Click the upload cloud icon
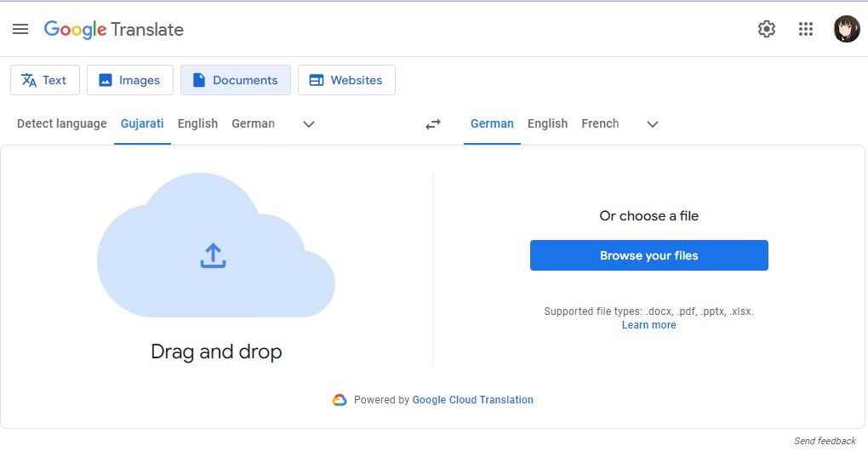868x463 pixels. pyautogui.click(x=216, y=245)
